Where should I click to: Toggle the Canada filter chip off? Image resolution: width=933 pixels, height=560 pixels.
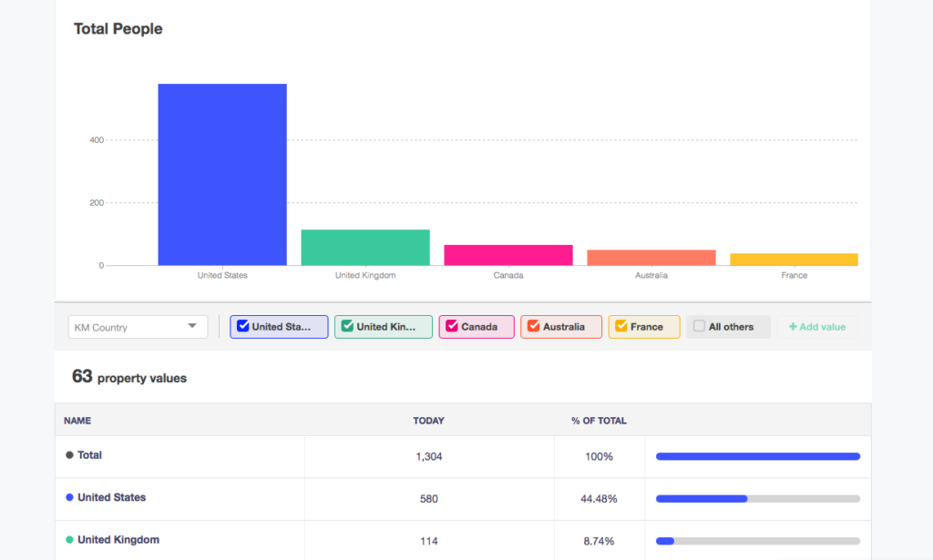coord(476,327)
